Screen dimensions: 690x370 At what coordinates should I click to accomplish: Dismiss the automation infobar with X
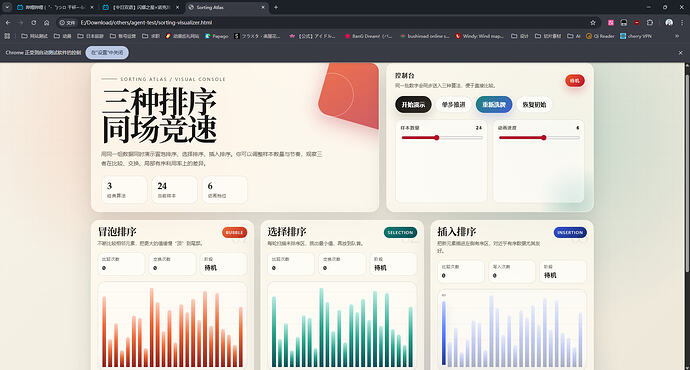(x=681, y=52)
